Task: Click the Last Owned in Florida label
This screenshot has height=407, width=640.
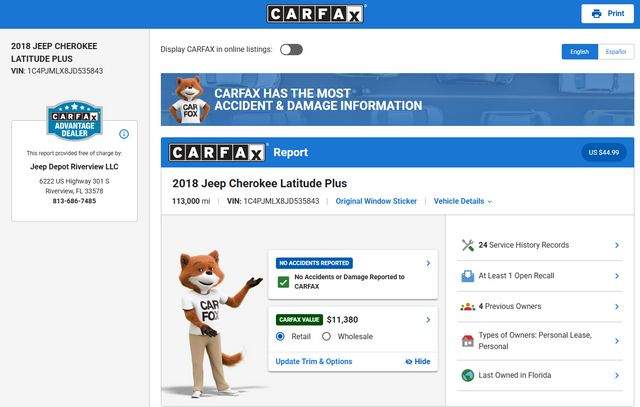Action: pyautogui.click(x=515, y=375)
